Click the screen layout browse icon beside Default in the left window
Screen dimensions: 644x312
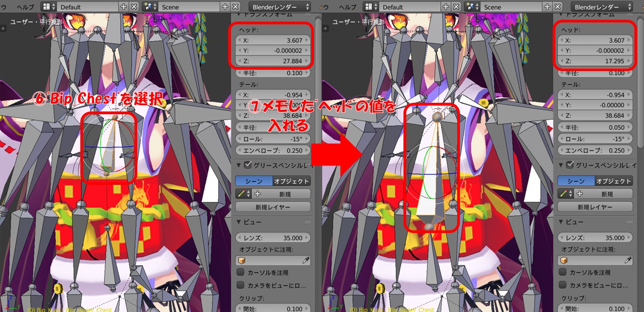point(48,7)
